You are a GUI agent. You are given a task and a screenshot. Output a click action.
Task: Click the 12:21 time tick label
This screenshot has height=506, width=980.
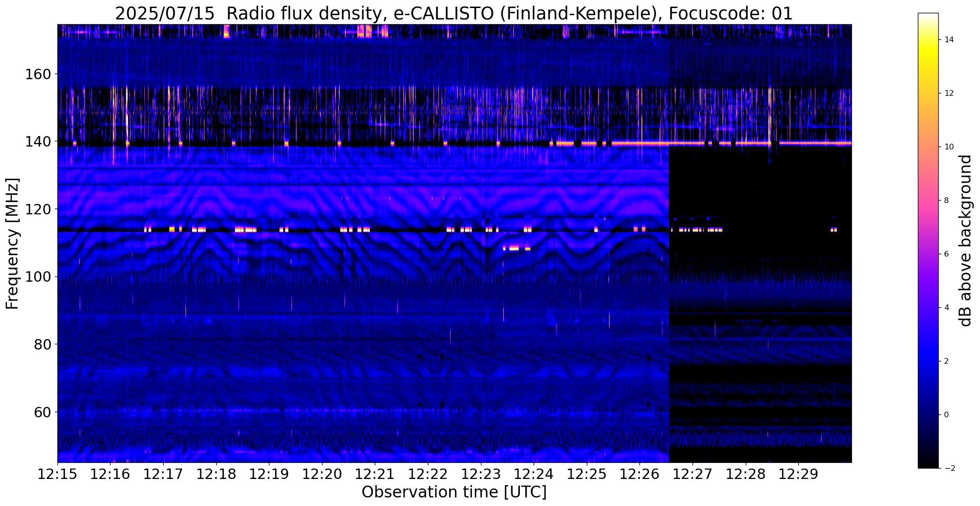click(375, 474)
